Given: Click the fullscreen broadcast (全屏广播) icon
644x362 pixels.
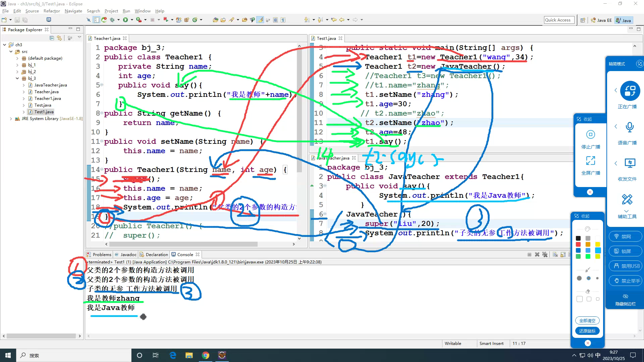Looking at the screenshot, I should point(590,161).
